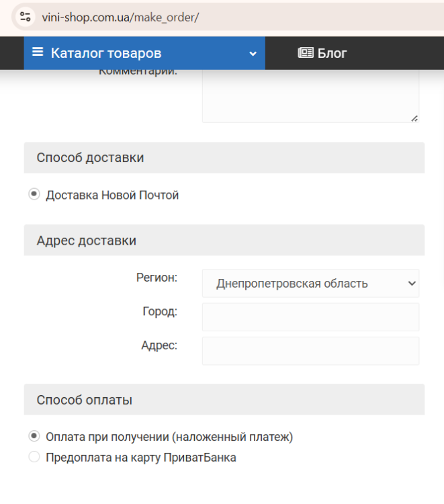Focus the Город input field

(x=310, y=317)
